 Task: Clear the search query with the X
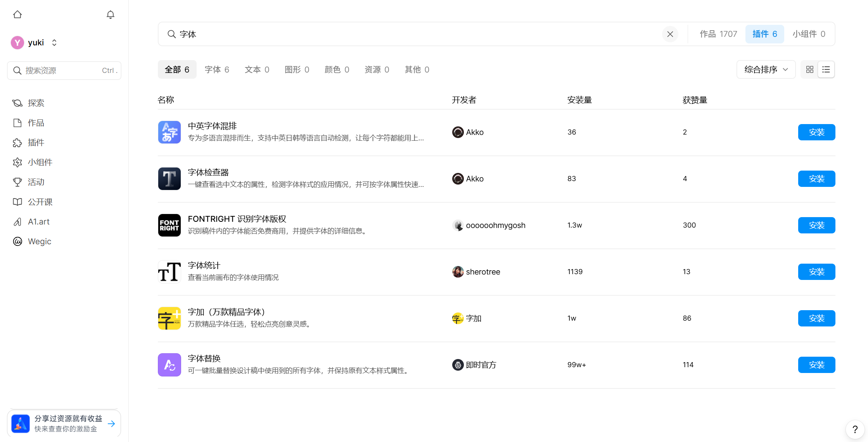[670, 34]
